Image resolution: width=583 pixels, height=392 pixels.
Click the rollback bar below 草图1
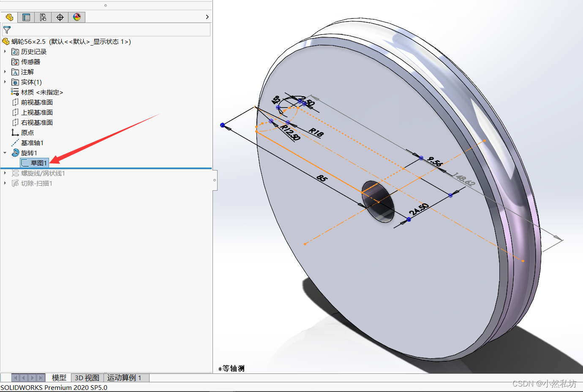click(x=106, y=168)
